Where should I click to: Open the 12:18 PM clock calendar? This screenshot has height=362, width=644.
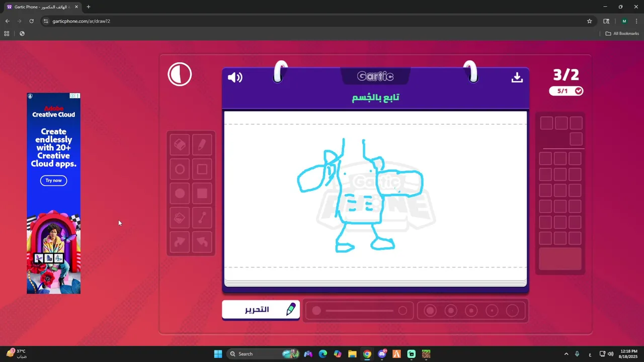[629, 354]
